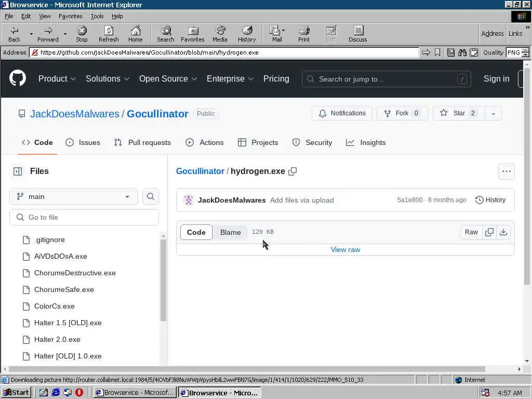Click the Mail toolbar icon
Image resolution: width=532 pixels, height=399 pixels.
pos(277,34)
